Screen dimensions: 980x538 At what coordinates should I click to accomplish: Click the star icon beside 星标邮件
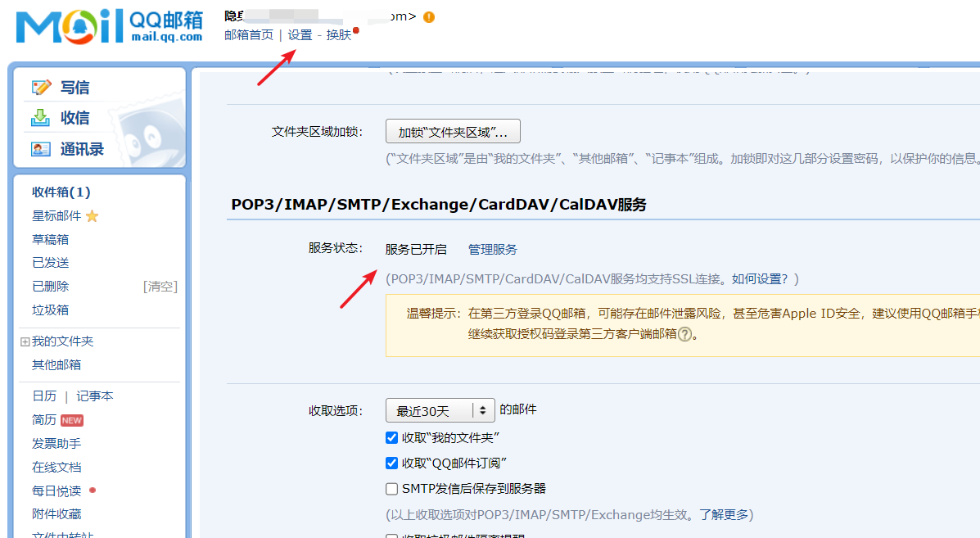coord(93,216)
